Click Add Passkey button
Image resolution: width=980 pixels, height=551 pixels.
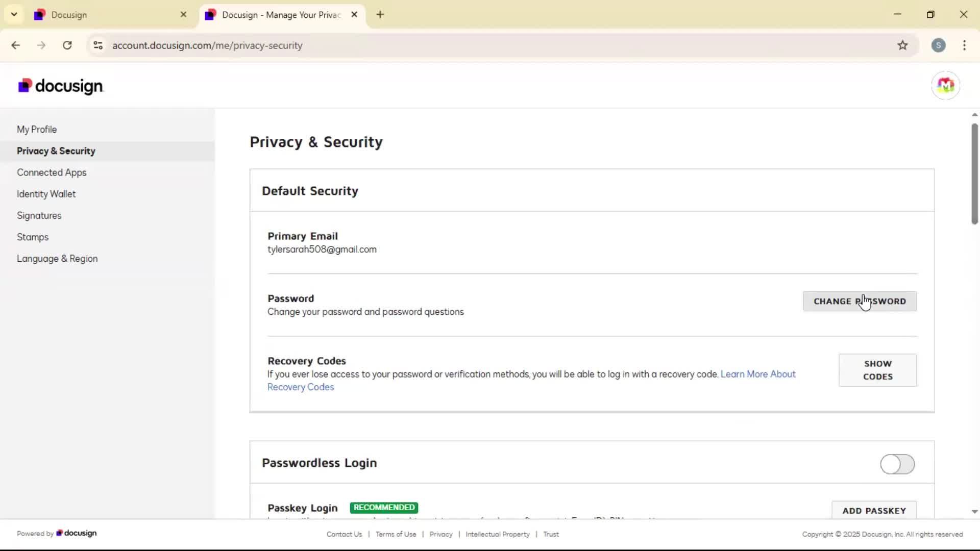[874, 510]
